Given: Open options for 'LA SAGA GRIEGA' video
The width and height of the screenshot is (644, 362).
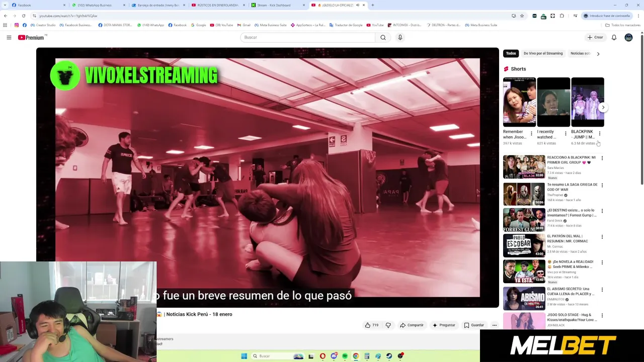Looking at the screenshot, I should click(602, 186).
